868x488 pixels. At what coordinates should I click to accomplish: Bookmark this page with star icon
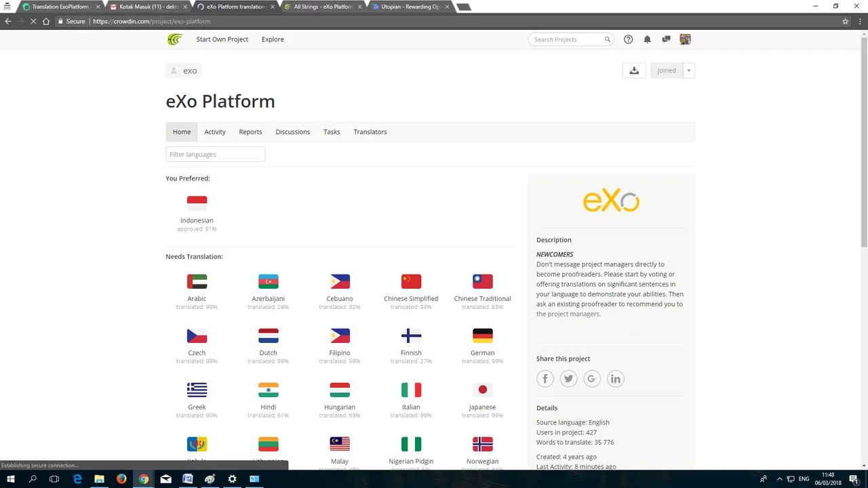click(x=846, y=21)
